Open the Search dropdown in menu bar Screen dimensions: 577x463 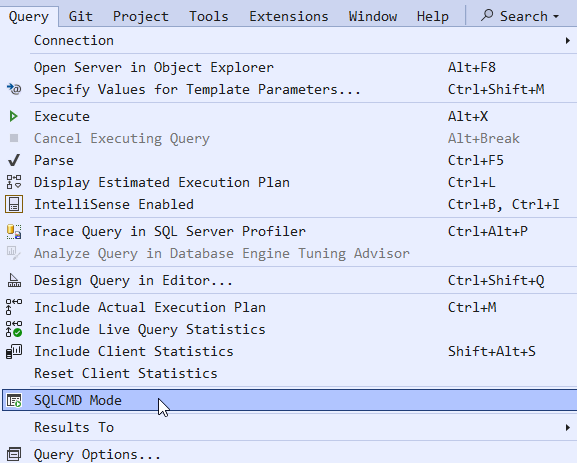[x=520, y=16]
